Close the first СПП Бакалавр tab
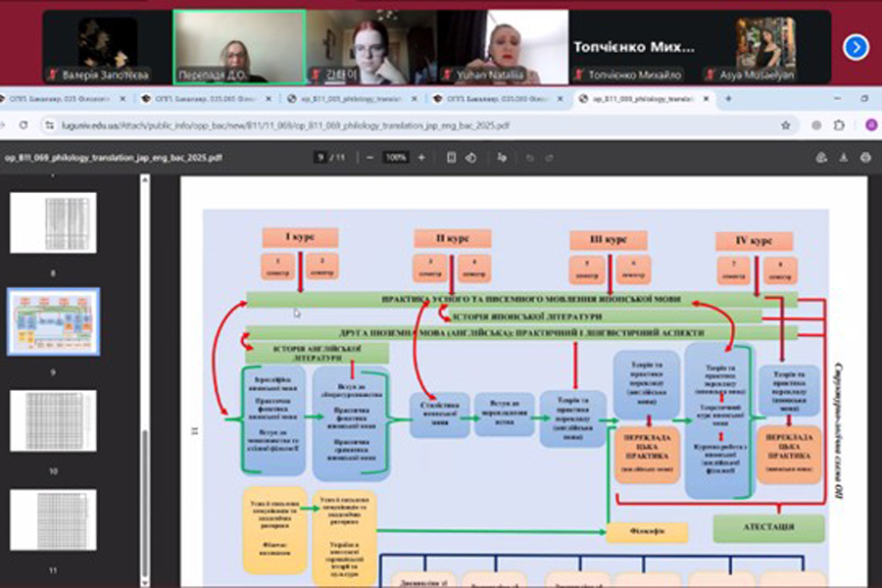 pyautogui.click(x=123, y=98)
